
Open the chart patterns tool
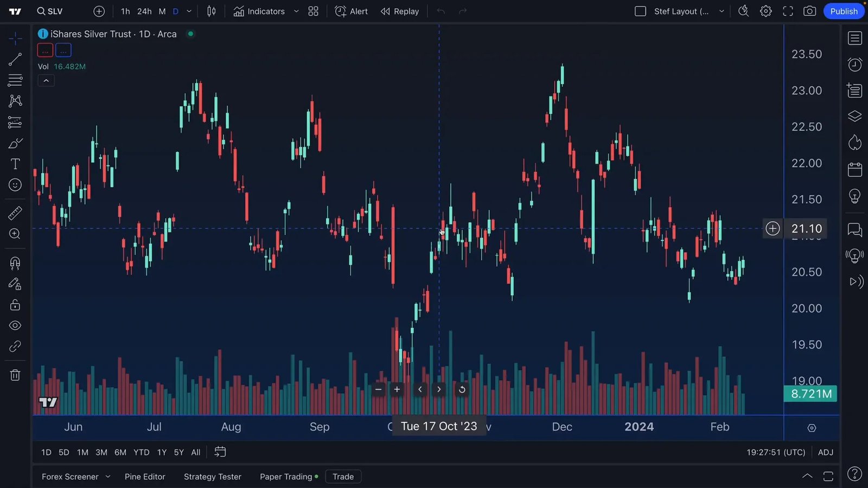tap(15, 101)
